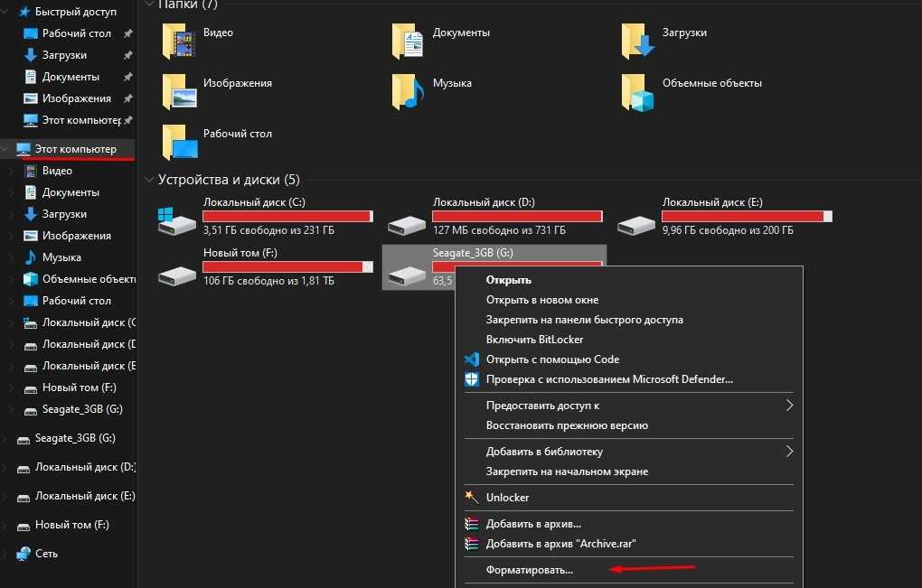Click the Unlocker wand icon in context menu

[x=471, y=498]
